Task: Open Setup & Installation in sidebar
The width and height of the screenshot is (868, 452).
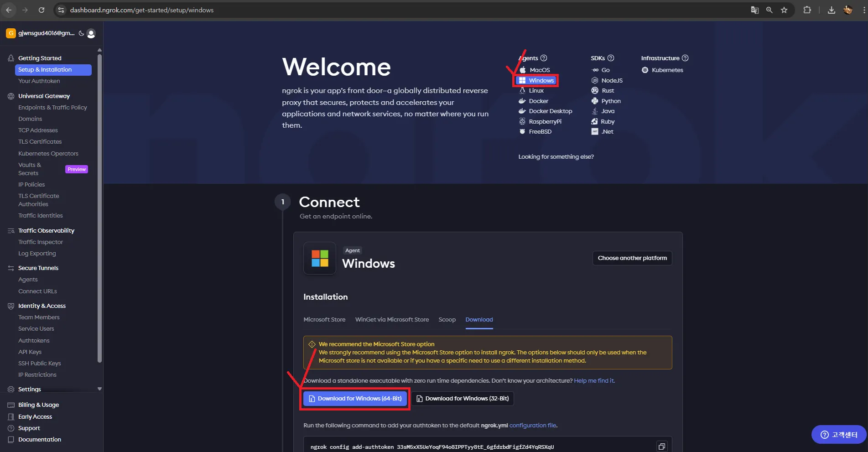Action: click(53, 70)
